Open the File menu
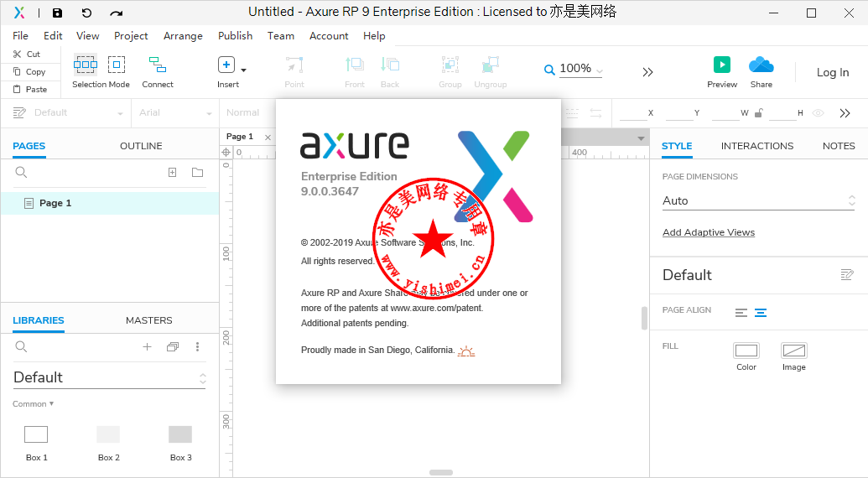The image size is (868, 478). pos(20,35)
